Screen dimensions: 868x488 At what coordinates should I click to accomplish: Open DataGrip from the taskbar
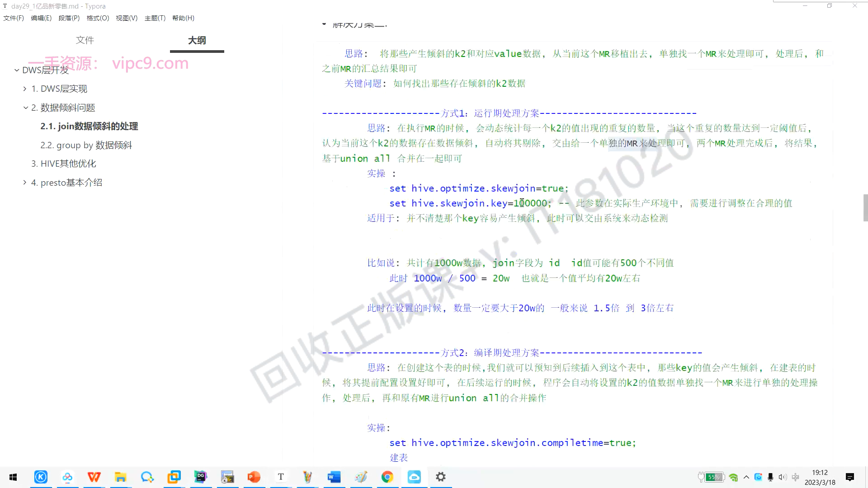(201, 477)
